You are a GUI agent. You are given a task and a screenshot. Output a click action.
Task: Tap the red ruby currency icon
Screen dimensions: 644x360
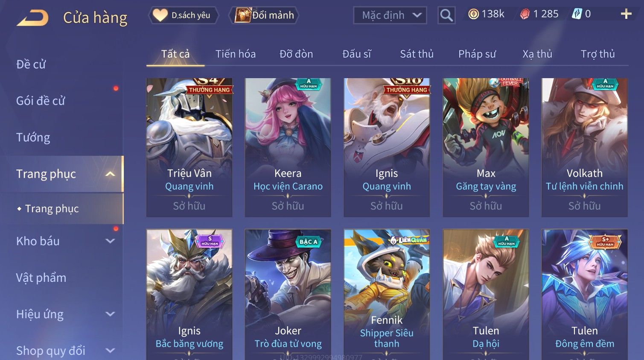click(525, 14)
